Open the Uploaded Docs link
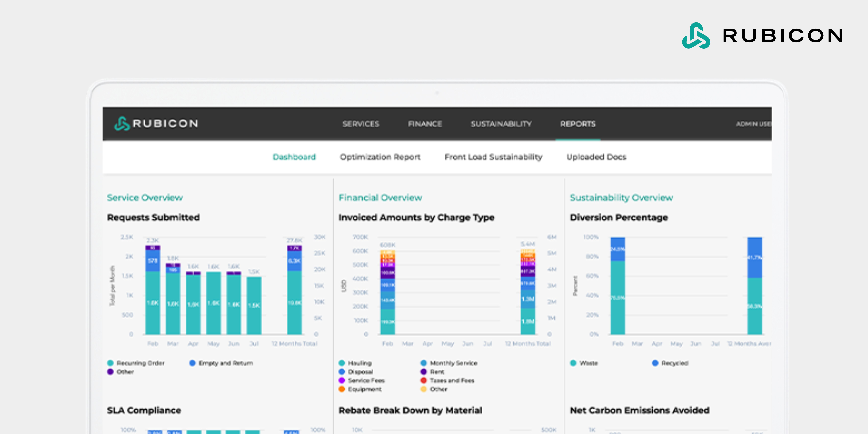 [x=596, y=157]
